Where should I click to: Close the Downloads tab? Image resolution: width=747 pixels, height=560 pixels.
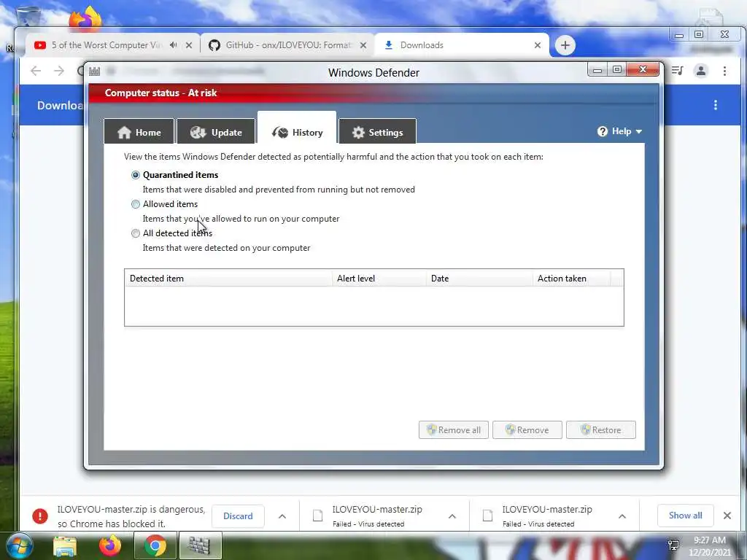click(538, 45)
